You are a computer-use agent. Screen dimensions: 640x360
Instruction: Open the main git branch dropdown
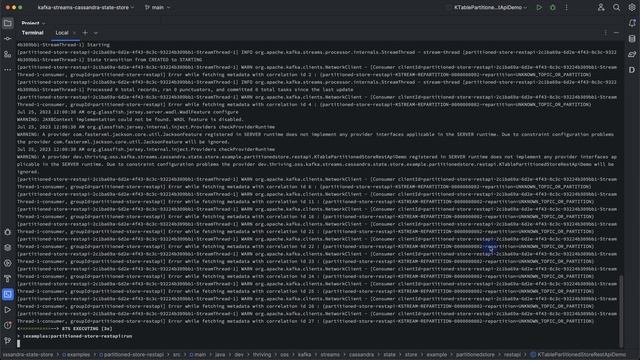tap(158, 7)
